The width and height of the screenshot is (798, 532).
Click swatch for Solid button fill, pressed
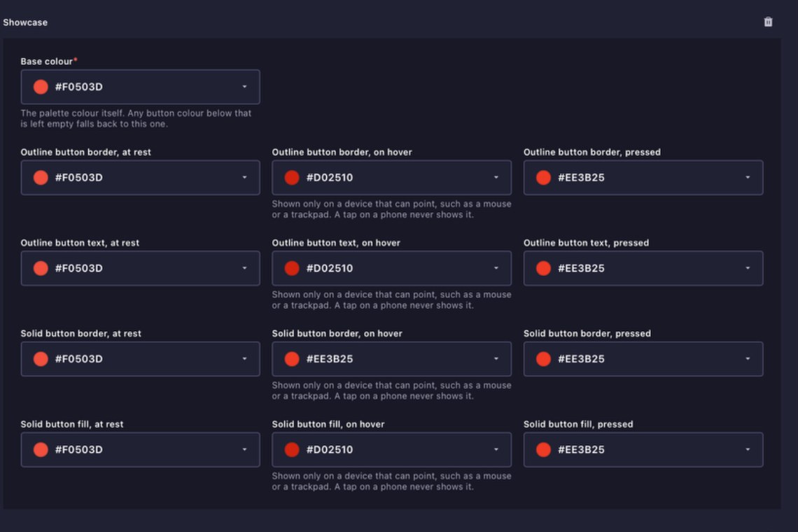coord(543,449)
